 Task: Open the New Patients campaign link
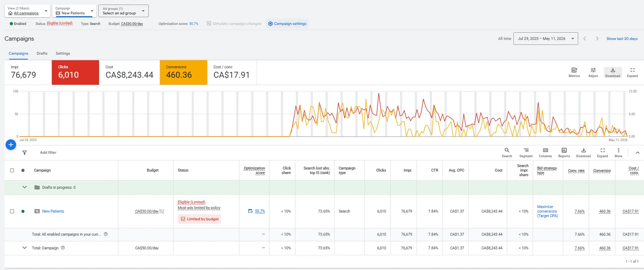tap(53, 211)
